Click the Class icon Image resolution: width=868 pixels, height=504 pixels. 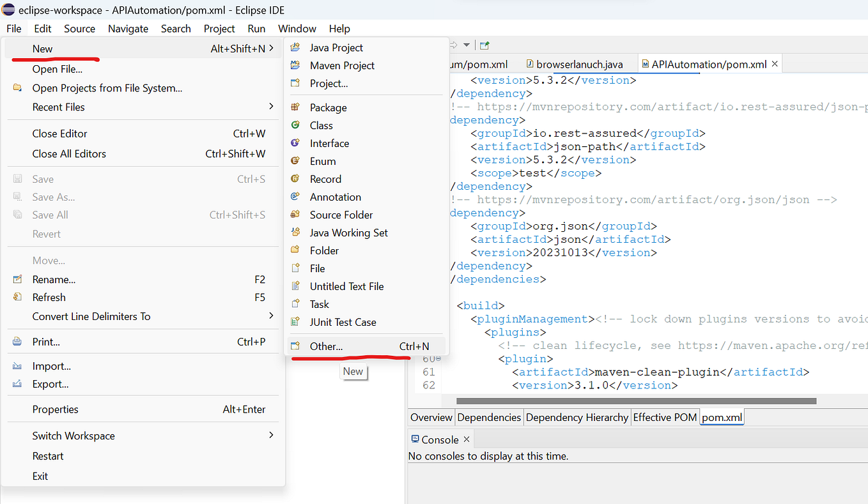tap(295, 125)
